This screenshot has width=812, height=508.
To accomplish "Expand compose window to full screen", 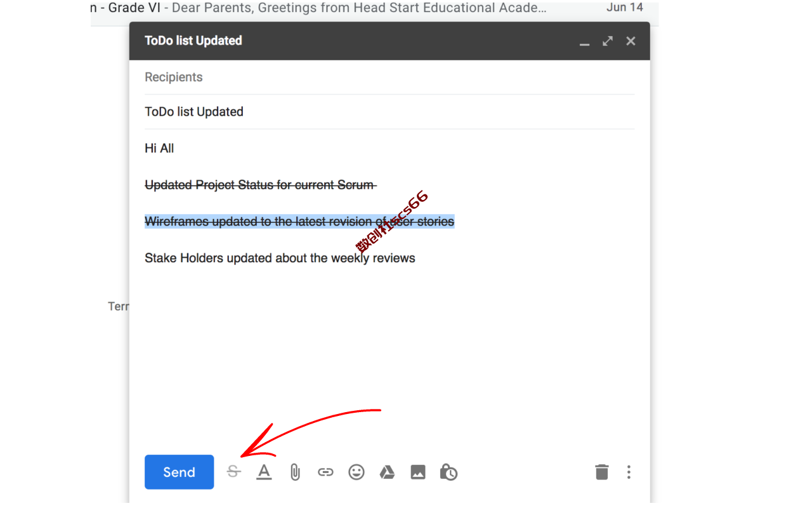I will pos(608,41).
